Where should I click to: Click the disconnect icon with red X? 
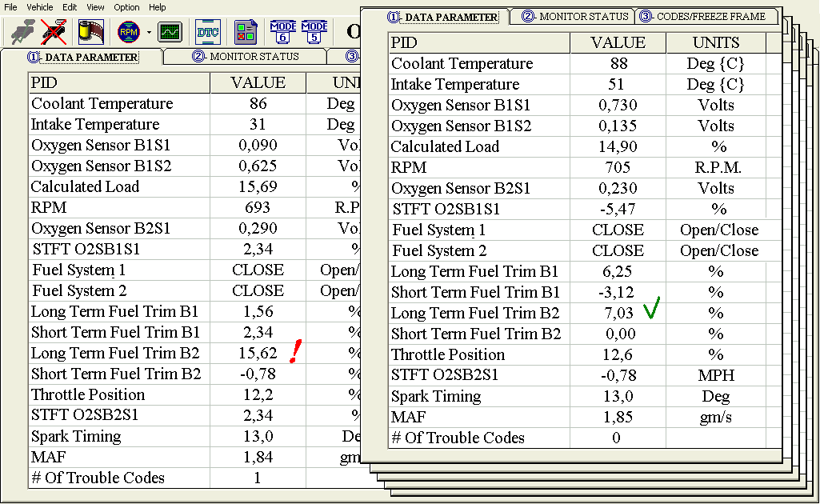[x=54, y=32]
